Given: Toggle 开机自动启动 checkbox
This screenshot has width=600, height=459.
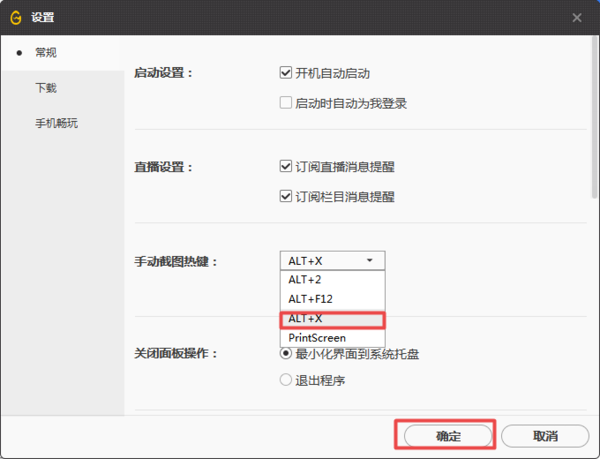Looking at the screenshot, I should coord(286,73).
